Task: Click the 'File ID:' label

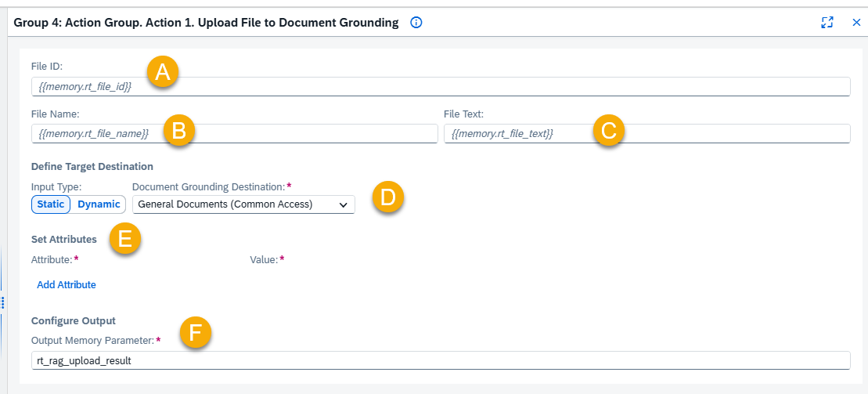Action: coord(47,66)
